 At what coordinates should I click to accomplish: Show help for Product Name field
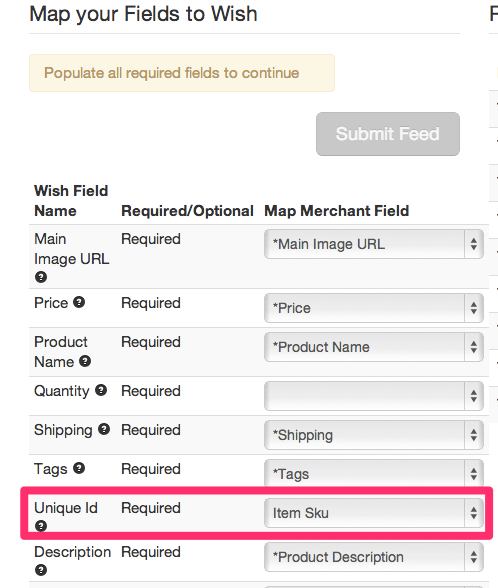(85, 361)
